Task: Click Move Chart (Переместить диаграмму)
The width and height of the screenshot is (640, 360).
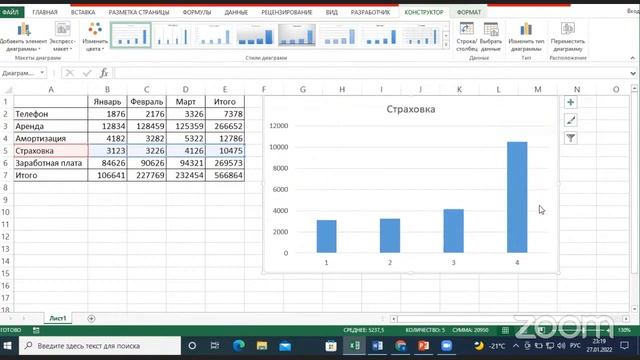Action: (568, 37)
